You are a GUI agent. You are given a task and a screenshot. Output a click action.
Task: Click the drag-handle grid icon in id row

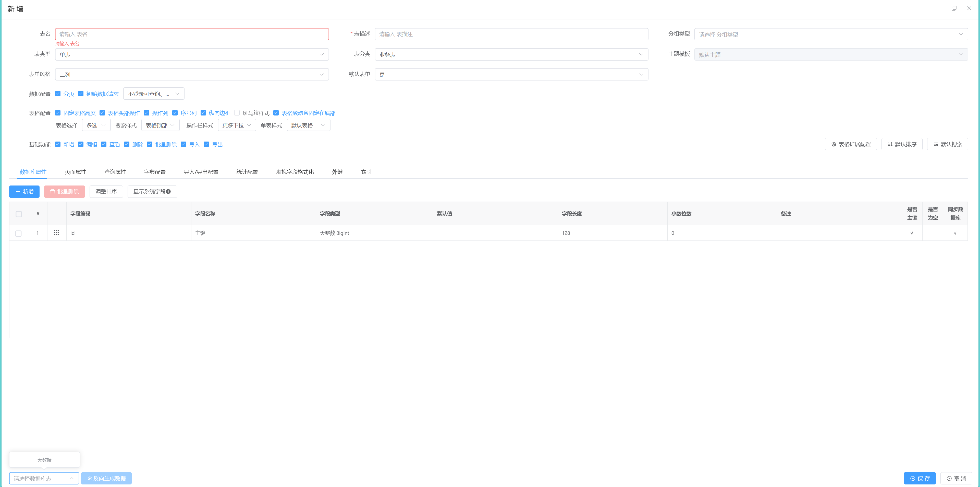57,233
